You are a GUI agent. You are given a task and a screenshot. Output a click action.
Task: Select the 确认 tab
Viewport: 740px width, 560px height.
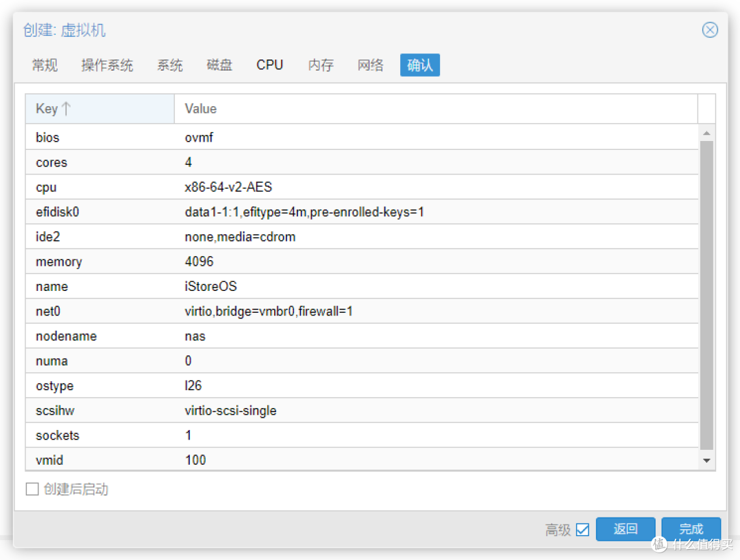coord(419,64)
